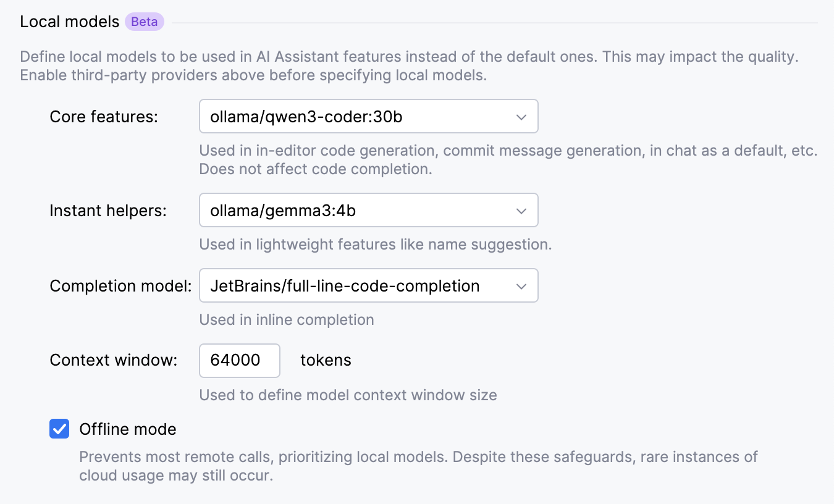Click the context window size hint text
The width and height of the screenshot is (834, 504).
tap(348, 395)
